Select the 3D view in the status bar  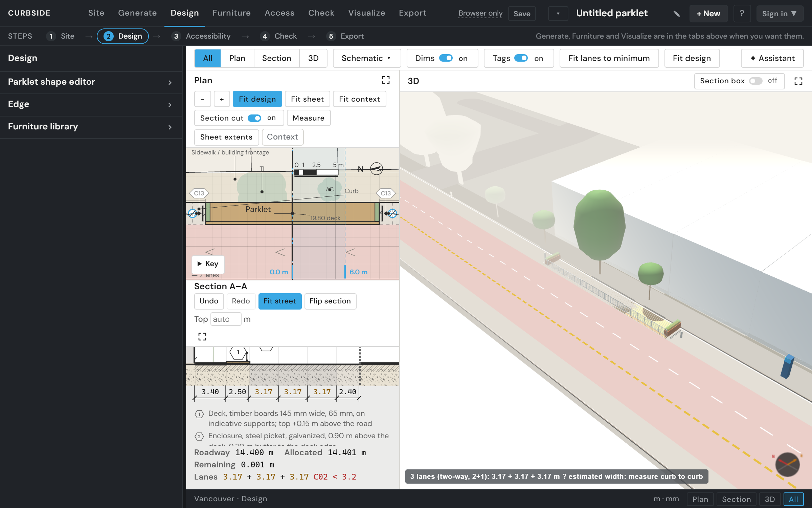point(770,499)
